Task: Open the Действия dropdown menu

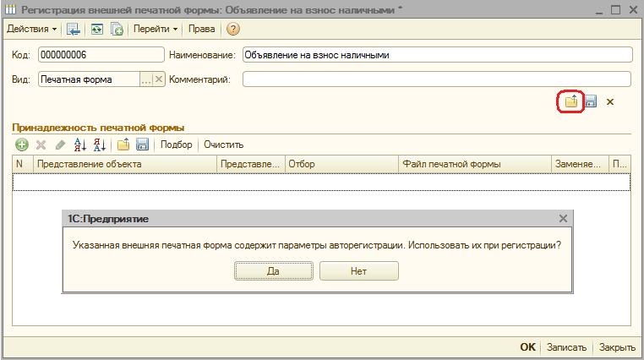Action: click(31, 29)
